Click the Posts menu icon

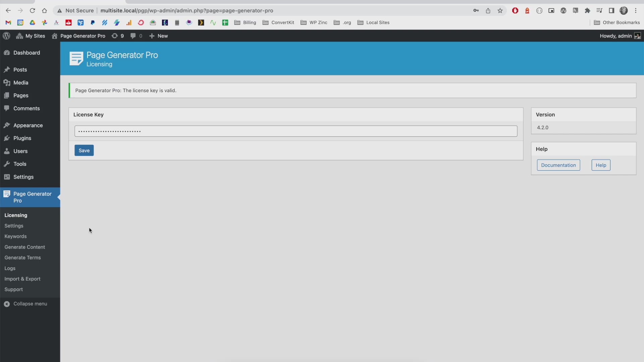7,70
